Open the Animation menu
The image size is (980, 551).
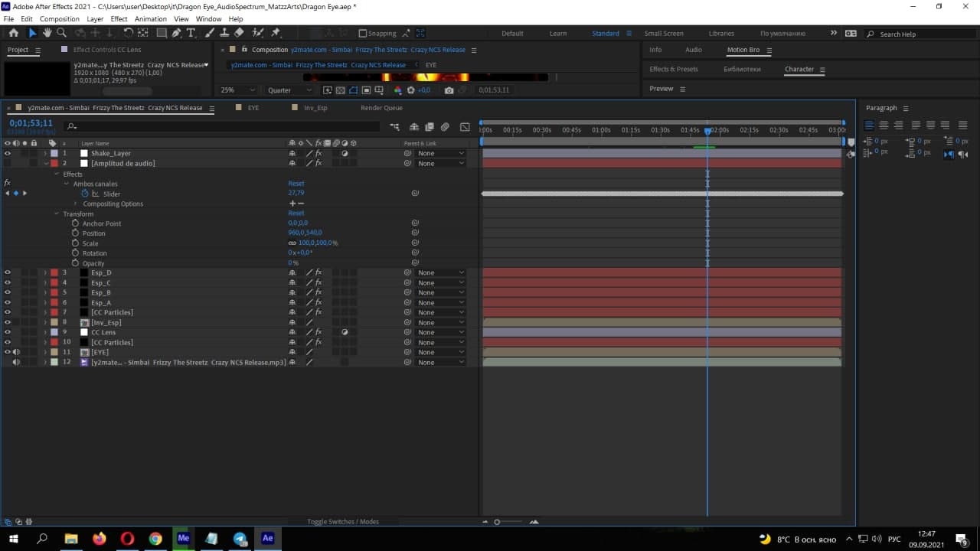click(150, 18)
